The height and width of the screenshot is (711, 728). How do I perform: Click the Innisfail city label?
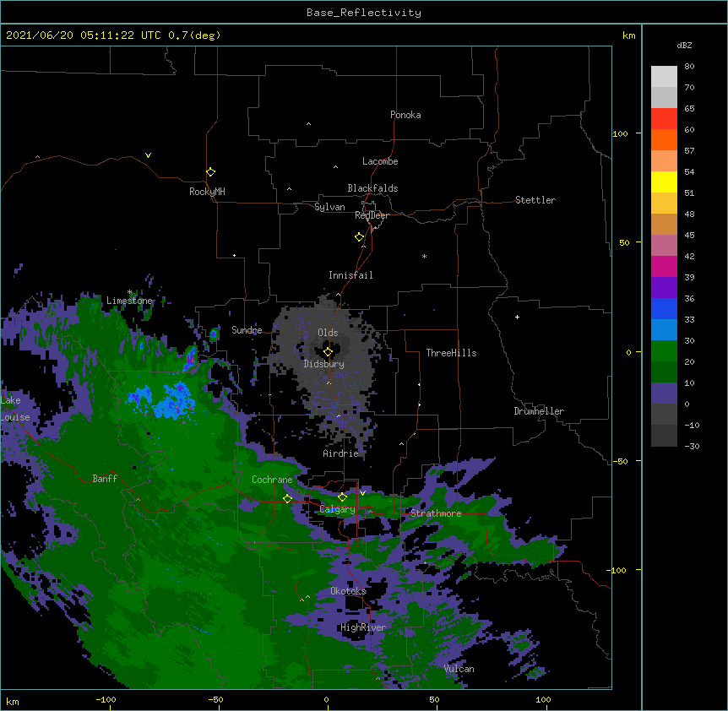click(x=350, y=275)
